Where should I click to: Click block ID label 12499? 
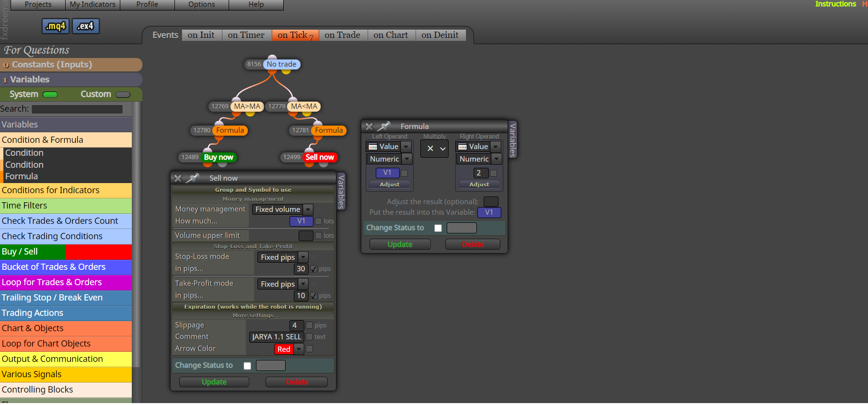pos(291,157)
